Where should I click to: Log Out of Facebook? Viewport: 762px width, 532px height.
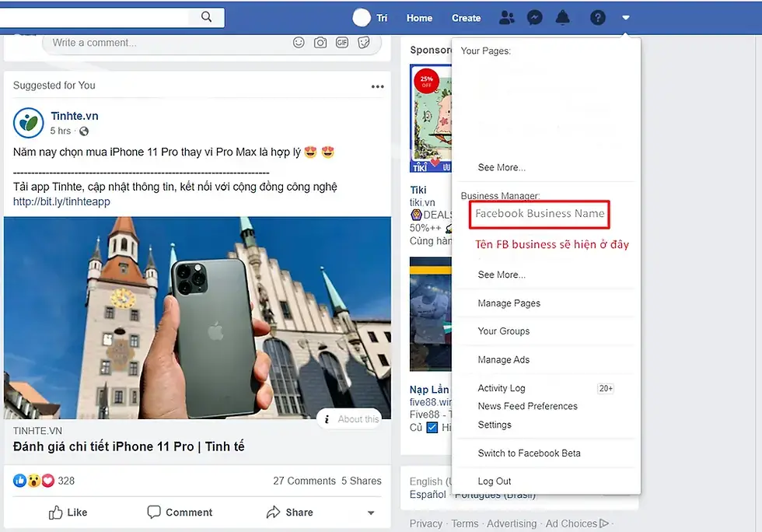tap(495, 481)
